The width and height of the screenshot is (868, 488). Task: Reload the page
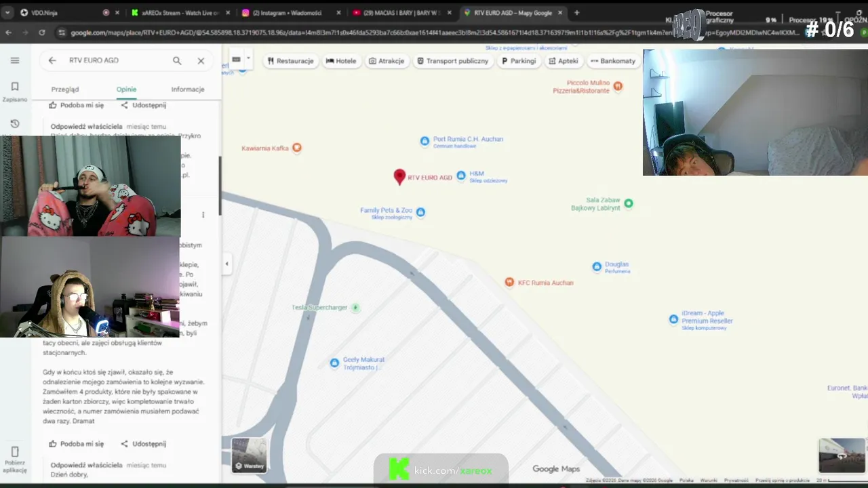point(42,33)
